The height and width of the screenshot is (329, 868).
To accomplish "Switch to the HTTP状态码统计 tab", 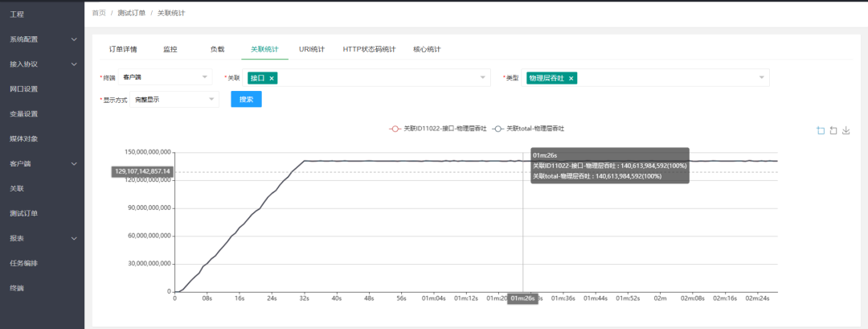I will 369,49.
